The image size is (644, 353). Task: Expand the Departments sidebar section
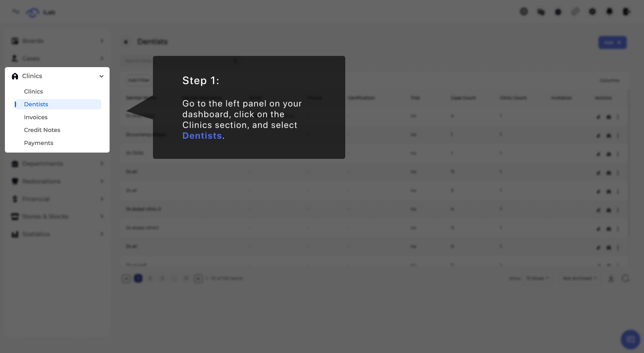[x=57, y=164]
